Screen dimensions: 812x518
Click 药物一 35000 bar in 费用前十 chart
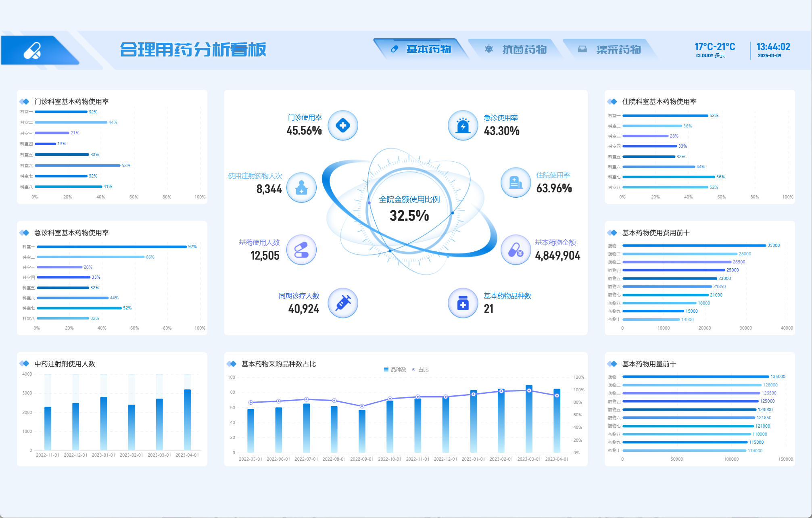(694, 245)
